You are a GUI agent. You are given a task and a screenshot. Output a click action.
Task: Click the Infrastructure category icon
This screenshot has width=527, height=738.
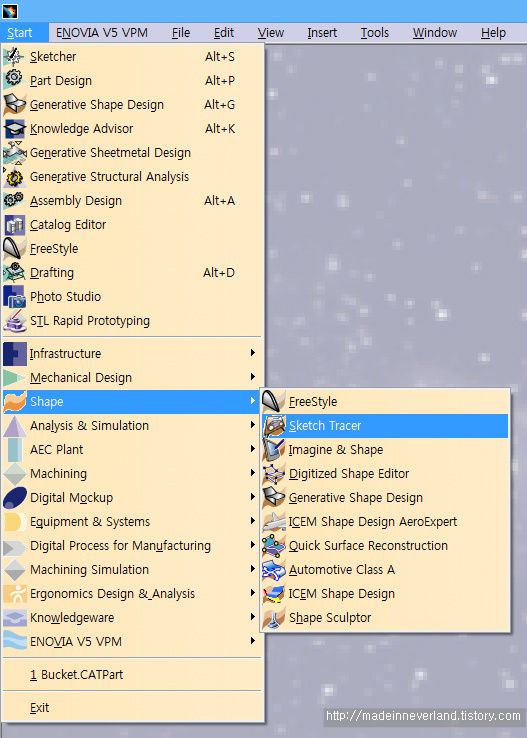pyautogui.click(x=15, y=354)
